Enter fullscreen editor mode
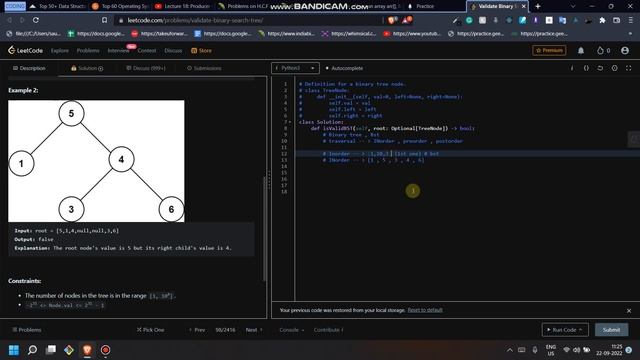The width and height of the screenshot is (640, 360). pos(629,68)
